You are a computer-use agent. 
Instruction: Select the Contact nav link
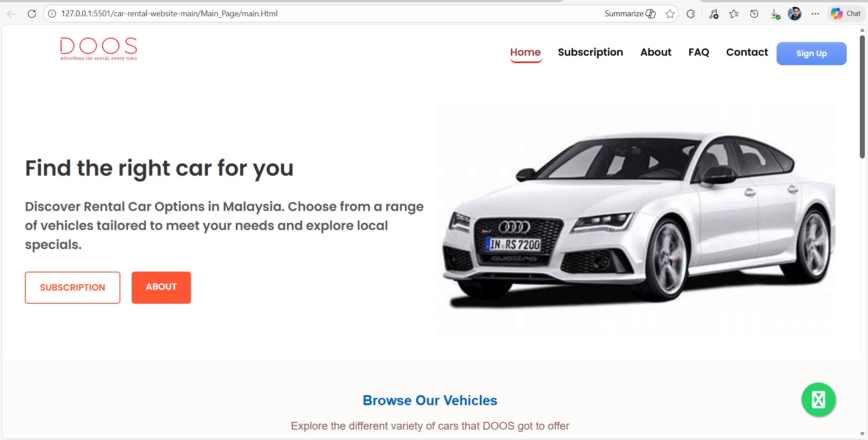coord(747,53)
